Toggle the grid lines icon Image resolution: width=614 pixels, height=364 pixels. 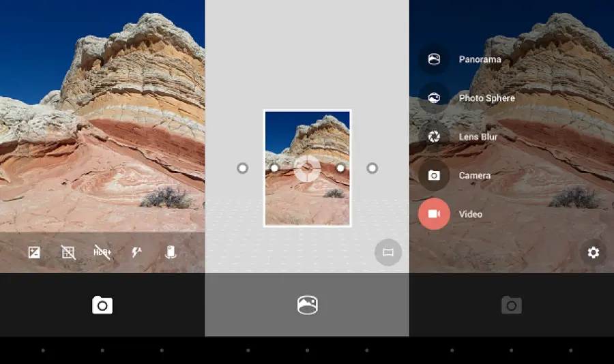68,252
